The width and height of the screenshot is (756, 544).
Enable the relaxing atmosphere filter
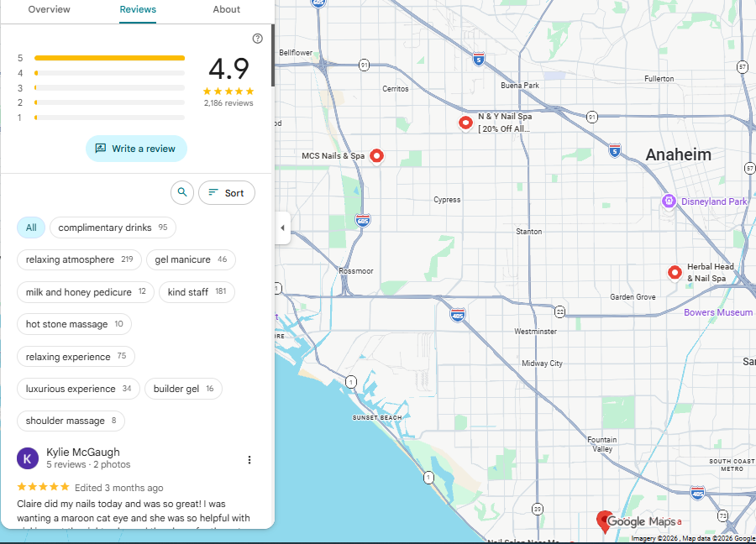[79, 259]
